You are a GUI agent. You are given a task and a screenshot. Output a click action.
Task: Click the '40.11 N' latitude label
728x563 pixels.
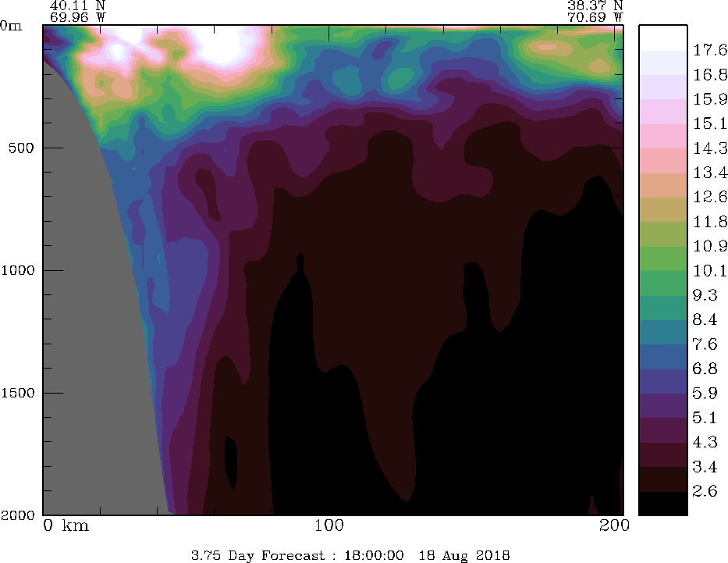tap(77, 5)
